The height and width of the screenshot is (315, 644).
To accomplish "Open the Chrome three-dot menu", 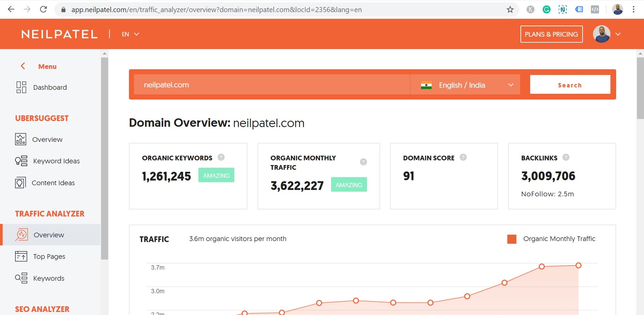I will pos(634,9).
